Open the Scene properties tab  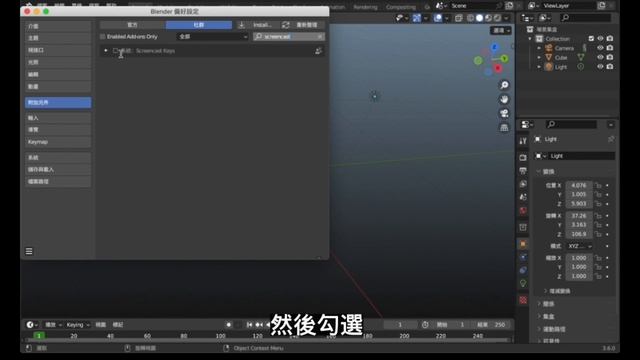coord(523,197)
